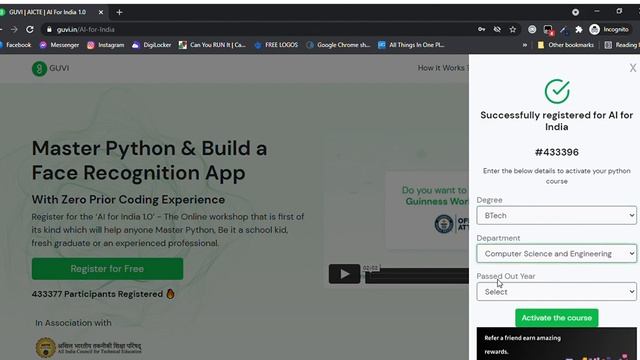Image resolution: width=640 pixels, height=360 pixels.
Task: Click the Register for Free button
Action: click(107, 269)
